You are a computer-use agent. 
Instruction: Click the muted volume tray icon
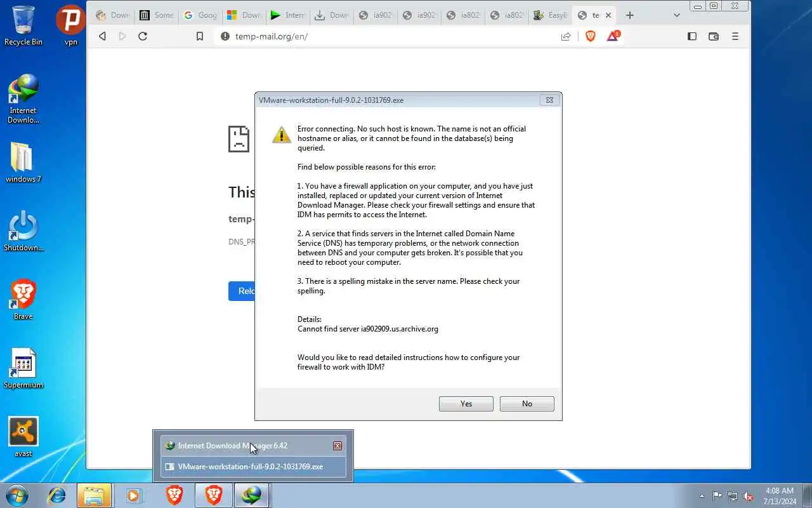click(749, 496)
